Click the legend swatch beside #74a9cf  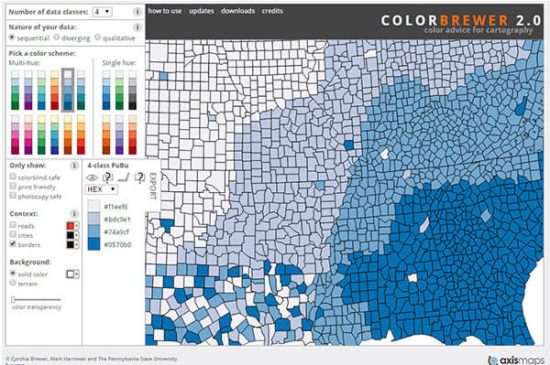pos(94,231)
